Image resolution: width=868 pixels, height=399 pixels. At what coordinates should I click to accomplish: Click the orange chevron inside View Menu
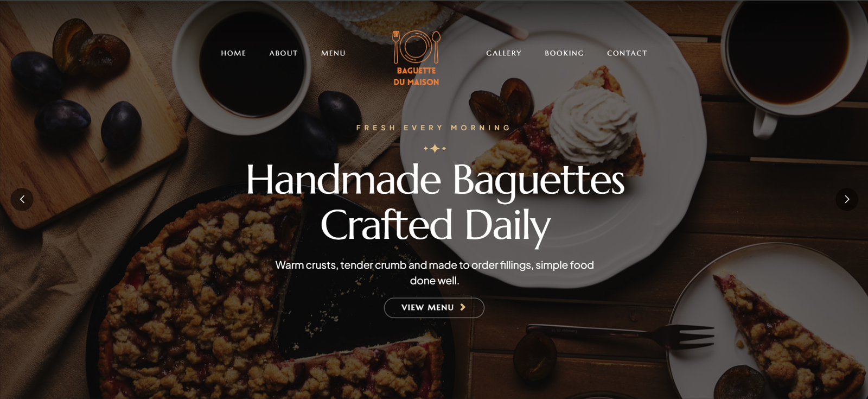point(463,307)
